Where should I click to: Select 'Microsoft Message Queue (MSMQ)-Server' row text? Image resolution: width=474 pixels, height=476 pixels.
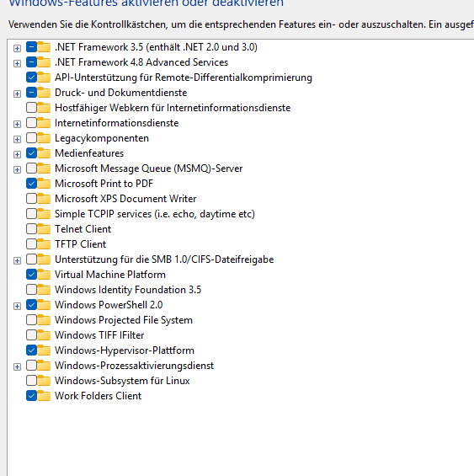(x=149, y=168)
